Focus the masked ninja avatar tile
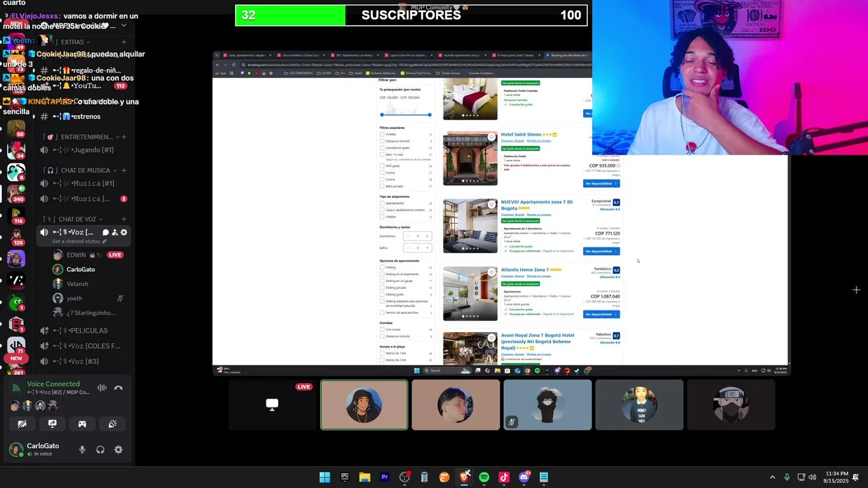Screen dimensions: 868x488 pos(731,405)
